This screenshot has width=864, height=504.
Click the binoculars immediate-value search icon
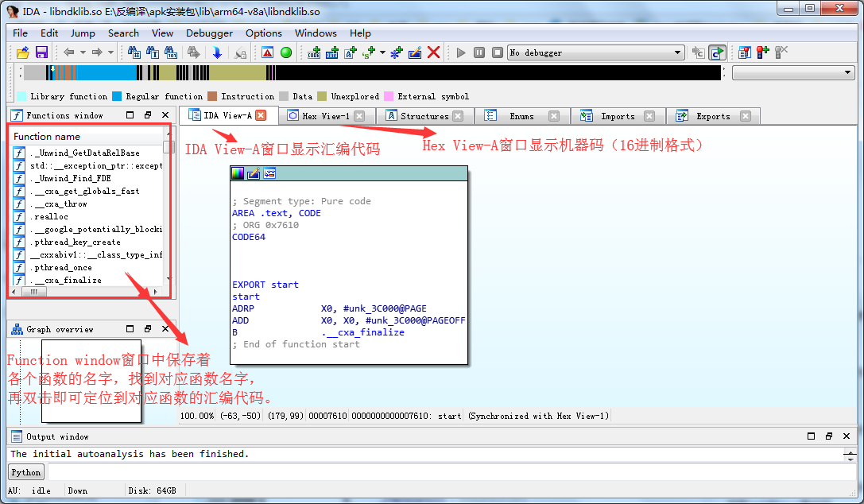pyautogui.click(x=134, y=52)
